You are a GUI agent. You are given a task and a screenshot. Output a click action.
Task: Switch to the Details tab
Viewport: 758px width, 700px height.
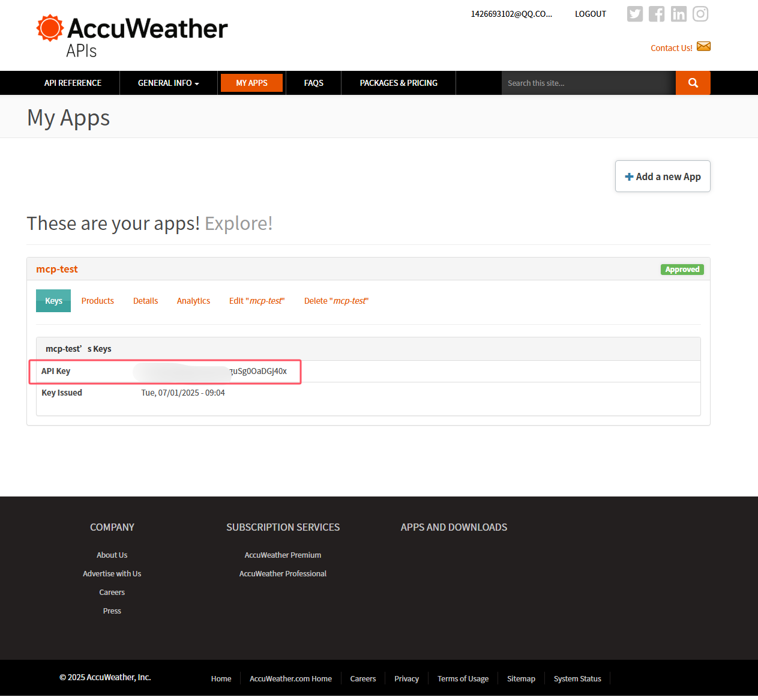(x=146, y=301)
